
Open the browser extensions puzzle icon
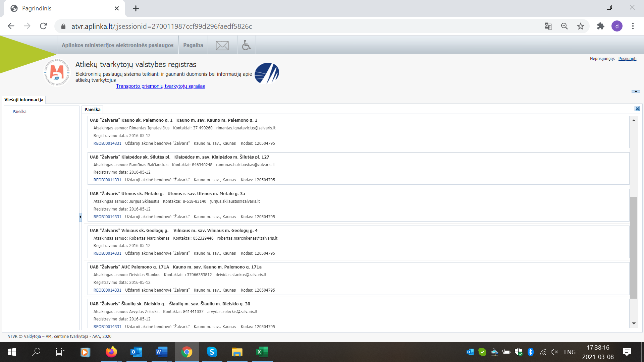600,26
